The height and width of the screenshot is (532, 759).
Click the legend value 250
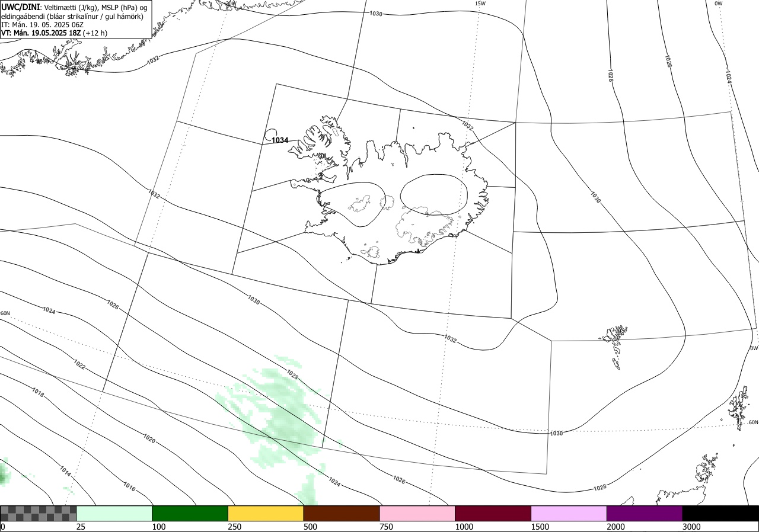pyautogui.click(x=235, y=527)
